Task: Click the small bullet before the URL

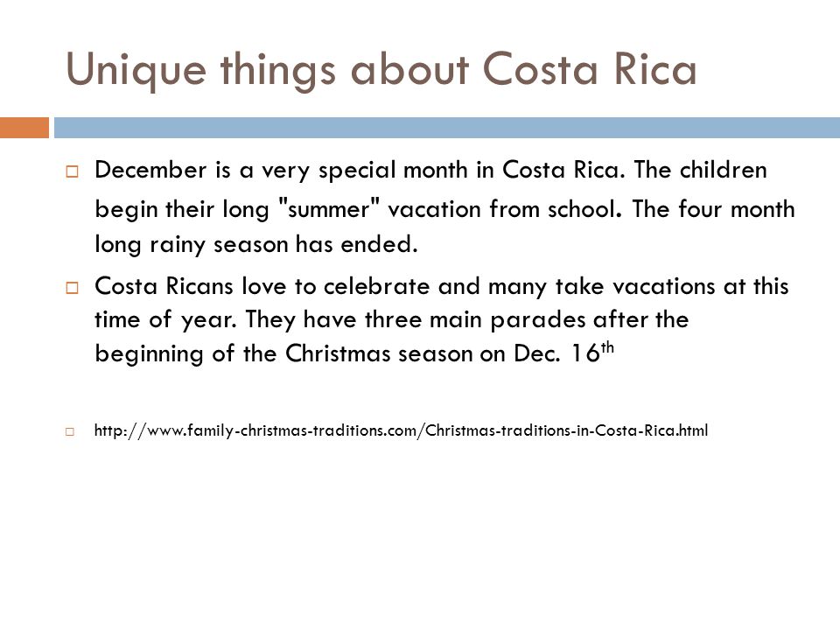Action: pos(70,431)
